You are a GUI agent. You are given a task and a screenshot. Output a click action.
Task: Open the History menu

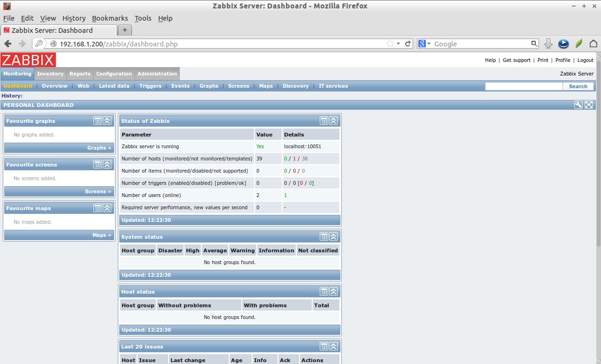[74, 18]
